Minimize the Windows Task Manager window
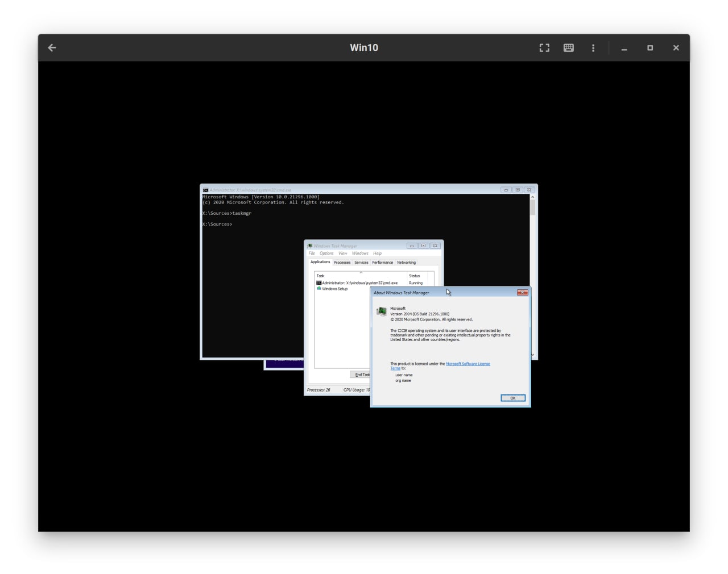Screen dimensions: 728x574 [x=412, y=246]
